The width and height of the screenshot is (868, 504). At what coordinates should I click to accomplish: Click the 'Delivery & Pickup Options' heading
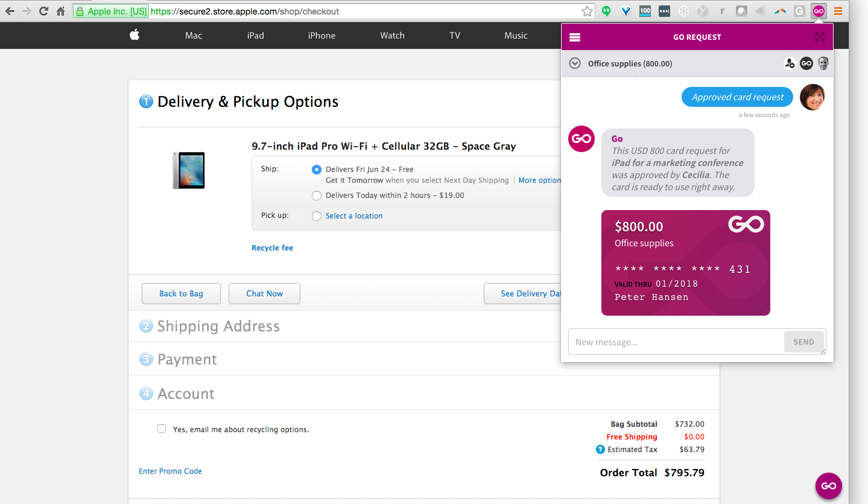pos(248,102)
